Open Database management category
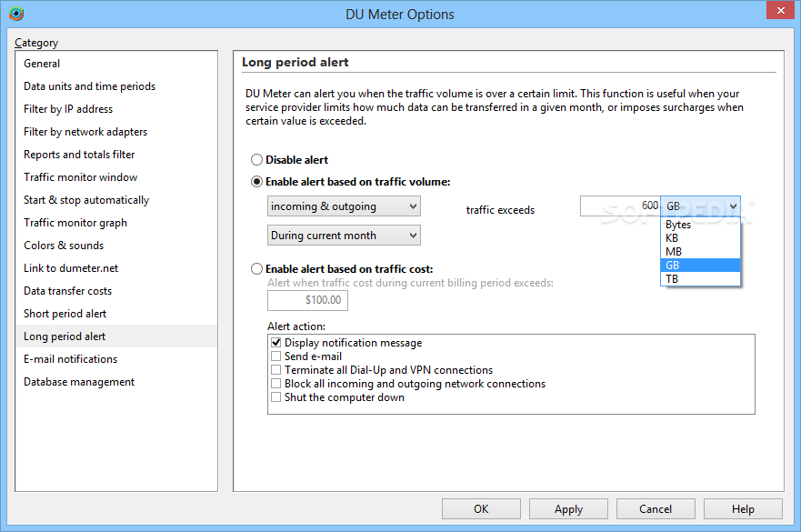The height and width of the screenshot is (532, 801). [116, 382]
